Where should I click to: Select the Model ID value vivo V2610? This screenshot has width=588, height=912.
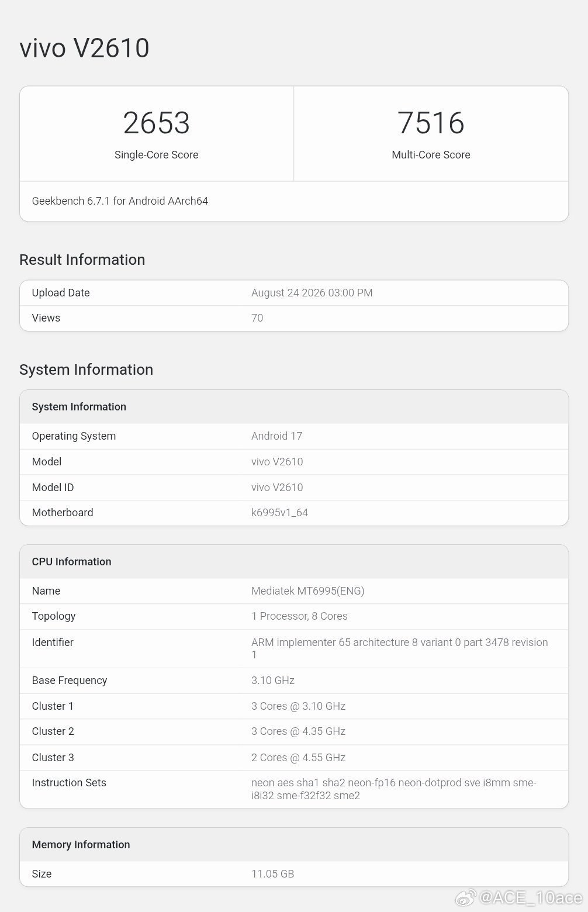277,488
